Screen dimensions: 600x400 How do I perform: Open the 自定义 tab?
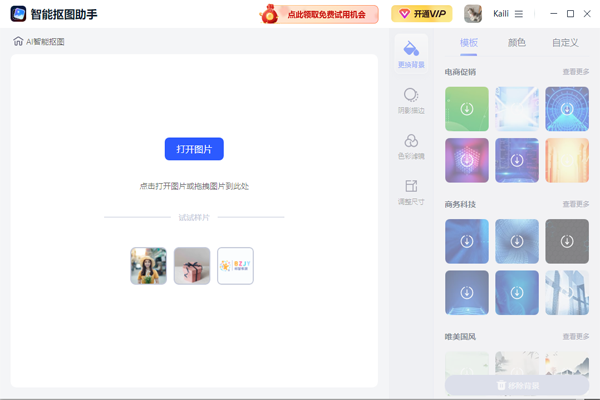[x=565, y=43]
